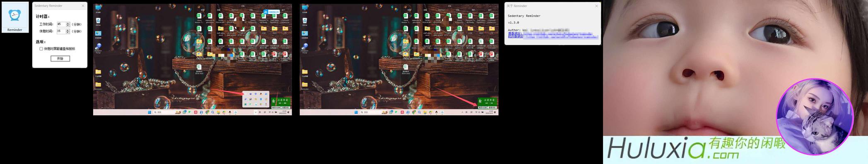Enable the 休息时屏蔽键盘和鼠标 checkbox
Viewport: 868px width, 164px height.
(x=41, y=49)
